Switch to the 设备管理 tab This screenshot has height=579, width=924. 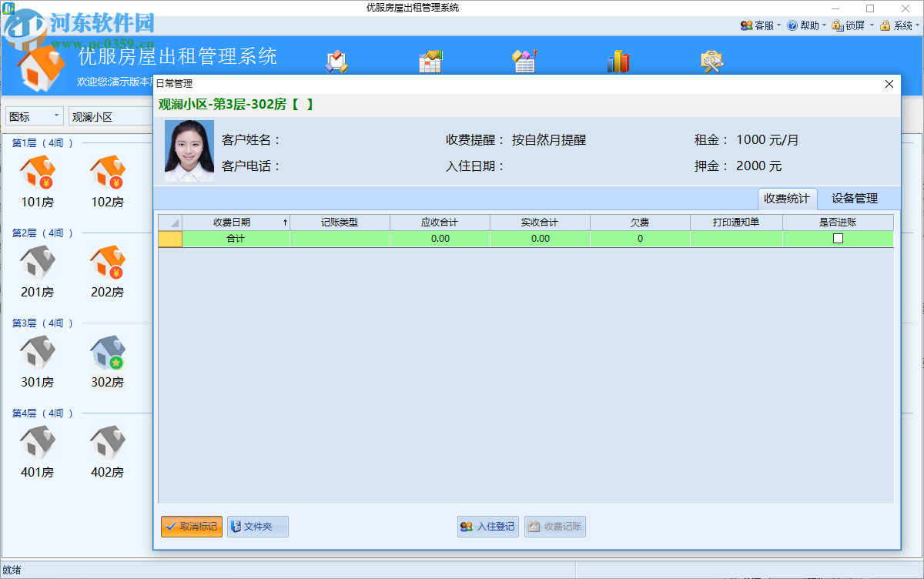(x=855, y=198)
